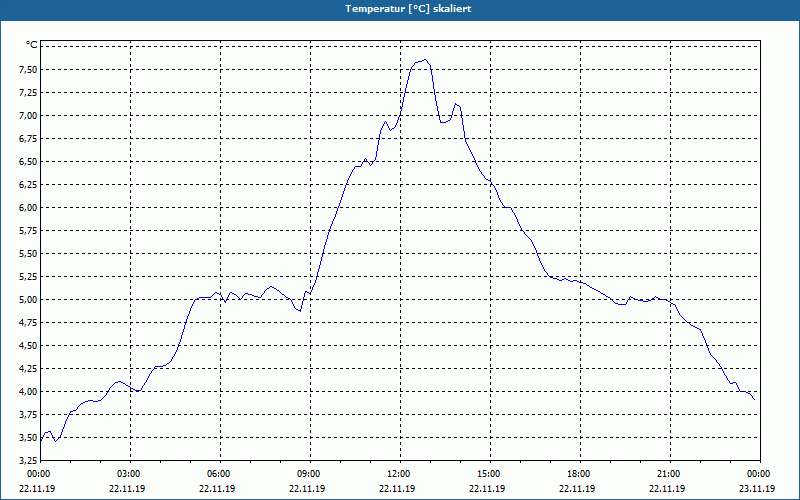This screenshot has width=800, height=500.
Task: Click the 7,00 y-axis value
Action: (28, 115)
